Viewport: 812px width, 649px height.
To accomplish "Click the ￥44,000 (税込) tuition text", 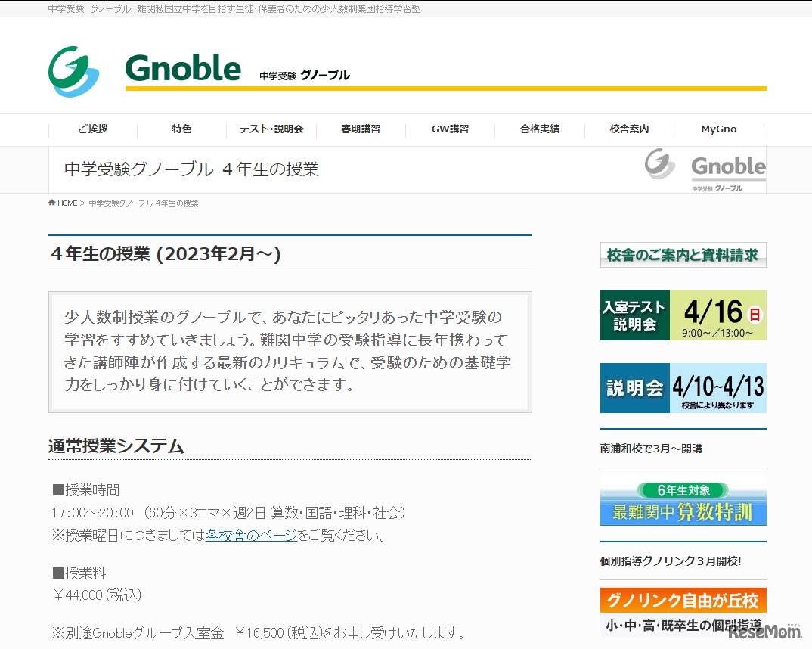I will (97, 595).
